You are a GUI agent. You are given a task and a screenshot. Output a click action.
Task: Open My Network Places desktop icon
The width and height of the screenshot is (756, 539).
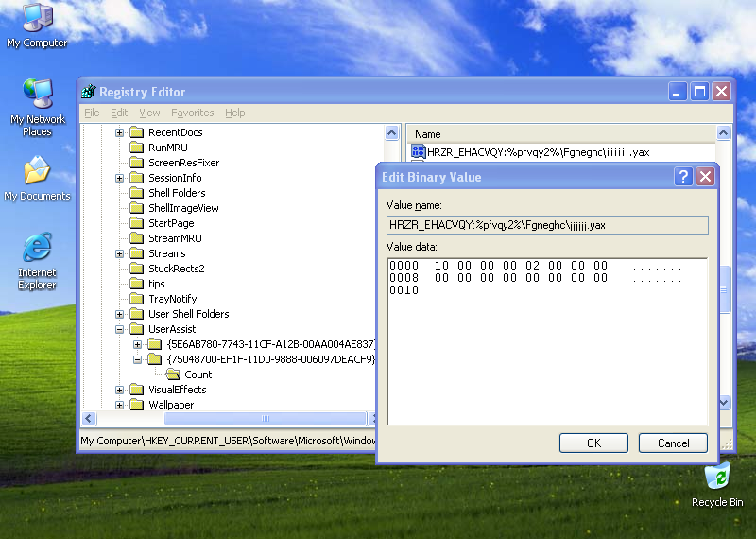click(x=37, y=108)
